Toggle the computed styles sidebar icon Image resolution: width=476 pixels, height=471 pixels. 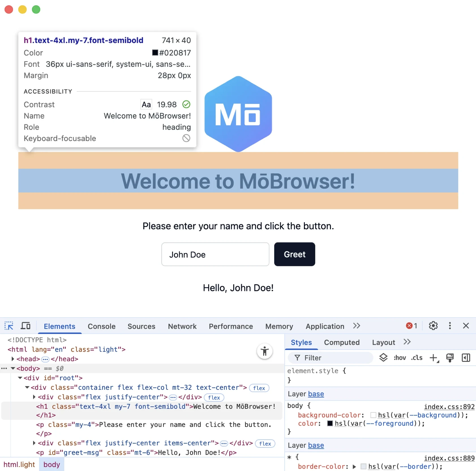[466, 358]
